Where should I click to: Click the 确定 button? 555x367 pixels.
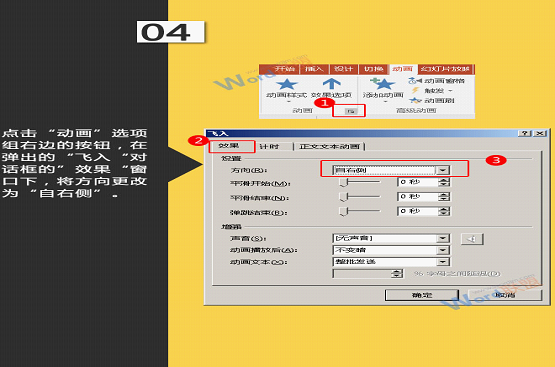[422, 295]
